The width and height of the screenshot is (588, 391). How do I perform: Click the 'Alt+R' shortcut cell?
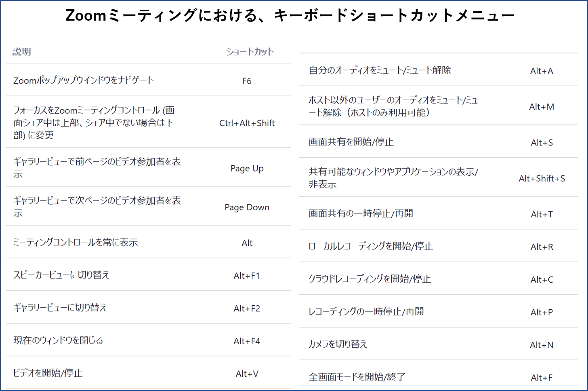click(x=542, y=247)
